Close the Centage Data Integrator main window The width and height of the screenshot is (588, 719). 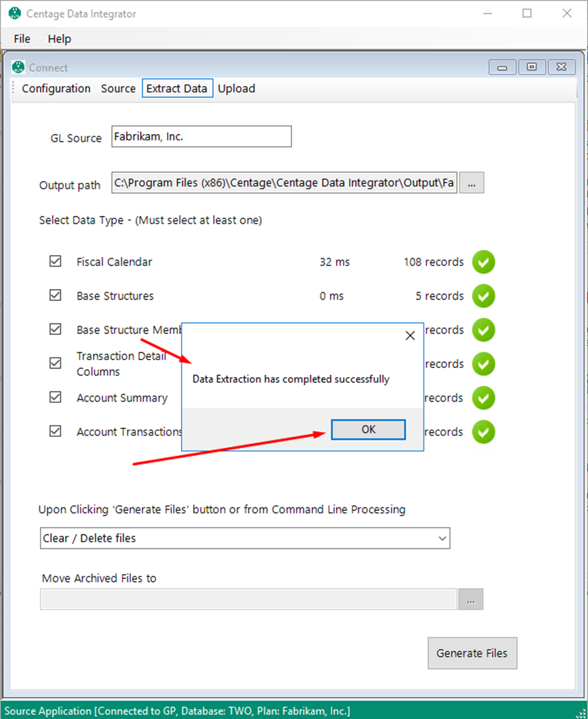(x=567, y=13)
